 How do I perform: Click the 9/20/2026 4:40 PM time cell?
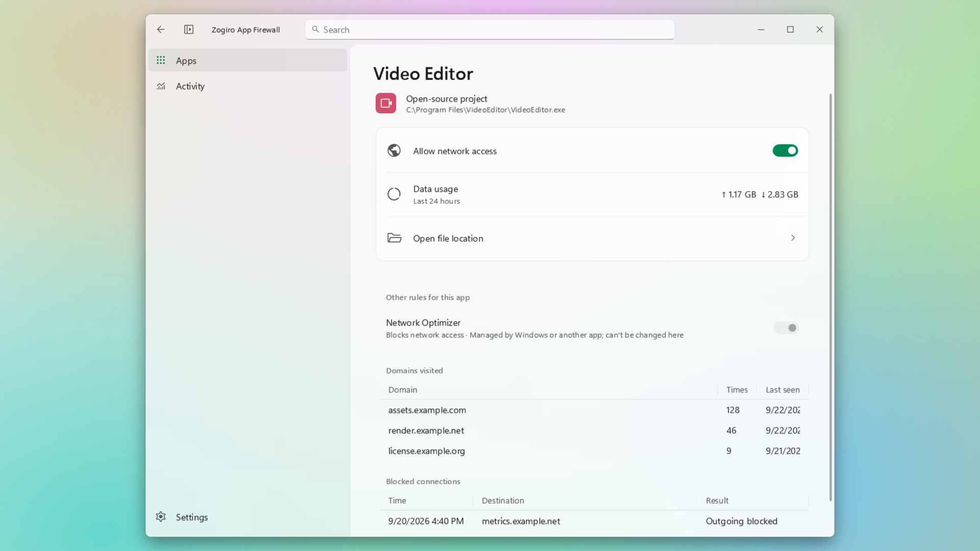[x=426, y=521]
